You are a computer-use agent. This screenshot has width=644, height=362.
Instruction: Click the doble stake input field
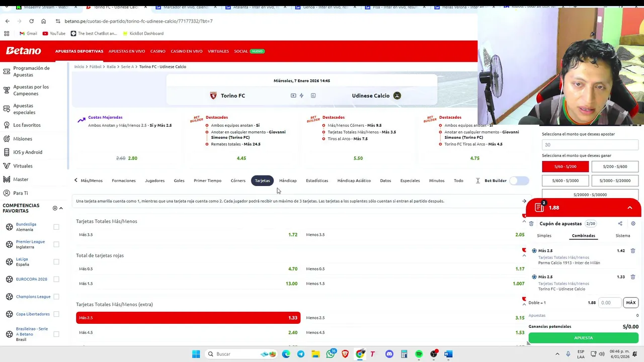click(x=610, y=303)
